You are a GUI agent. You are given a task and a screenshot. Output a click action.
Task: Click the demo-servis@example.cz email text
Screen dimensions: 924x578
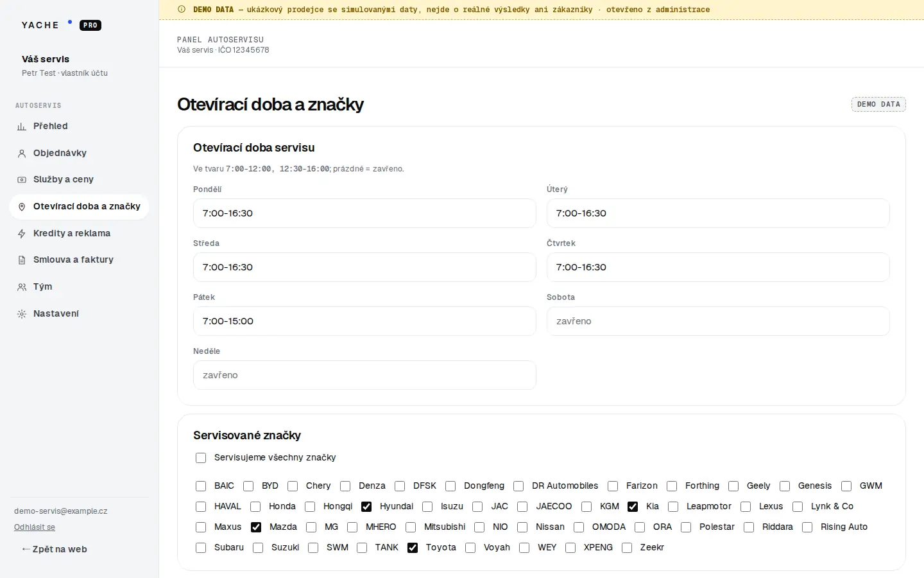point(61,511)
